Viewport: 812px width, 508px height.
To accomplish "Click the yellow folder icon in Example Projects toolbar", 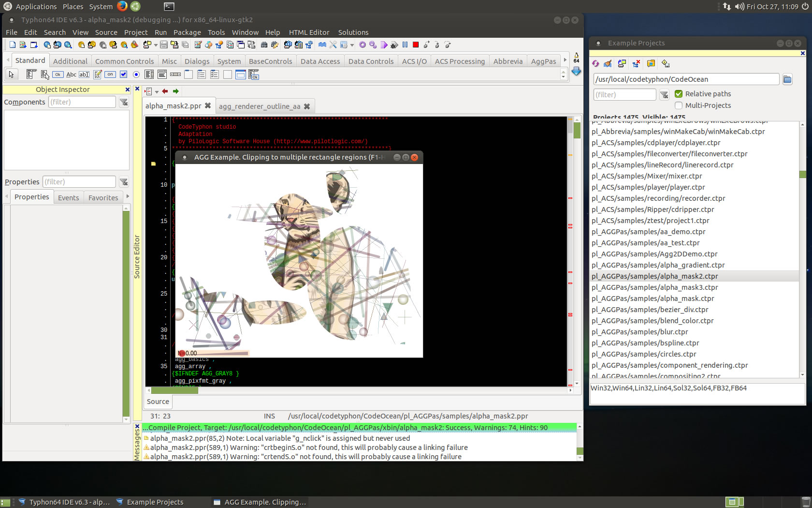I will click(x=651, y=63).
